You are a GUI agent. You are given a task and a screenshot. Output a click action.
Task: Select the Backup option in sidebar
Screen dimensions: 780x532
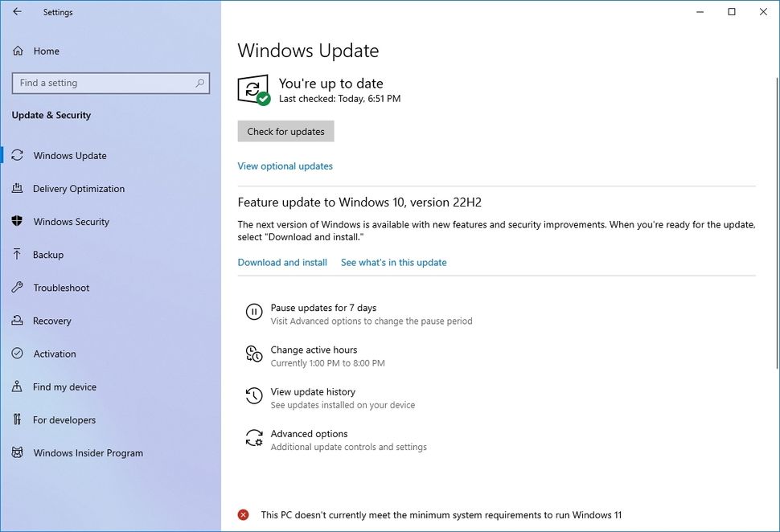tap(17, 254)
